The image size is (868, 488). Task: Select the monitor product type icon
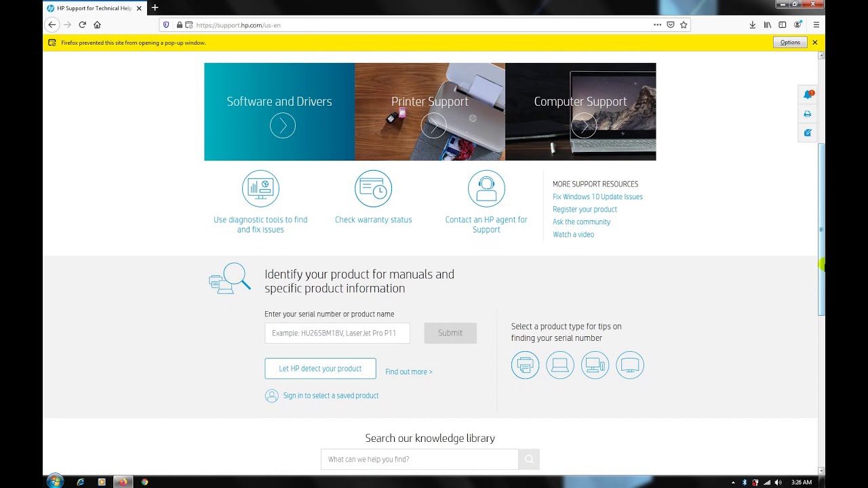point(630,365)
